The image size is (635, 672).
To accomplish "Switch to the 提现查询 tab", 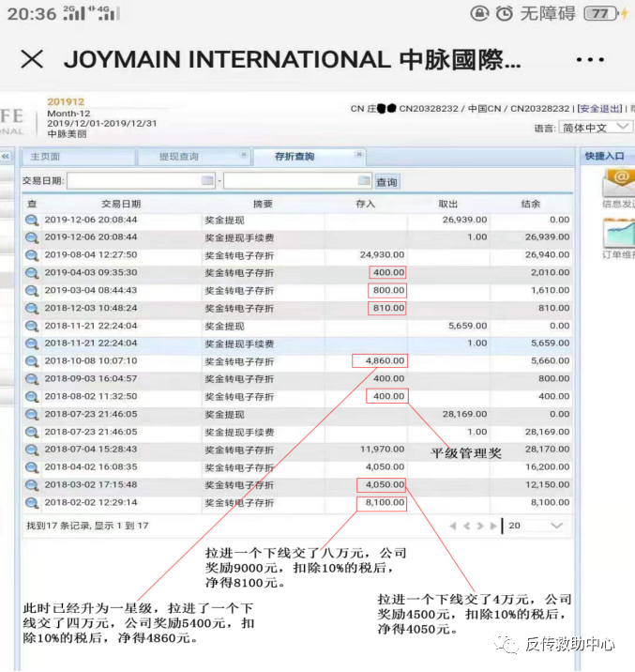I will click(x=178, y=157).
